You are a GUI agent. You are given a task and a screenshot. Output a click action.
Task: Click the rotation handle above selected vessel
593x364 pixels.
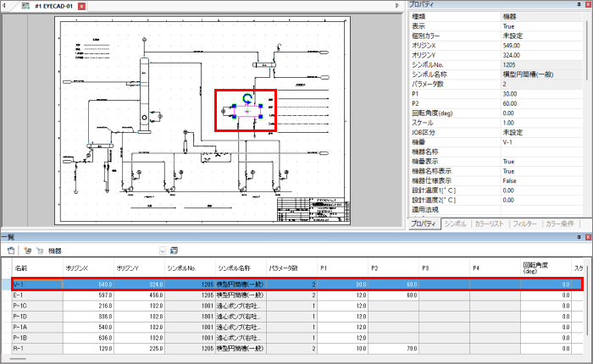[x=247, y=97]
